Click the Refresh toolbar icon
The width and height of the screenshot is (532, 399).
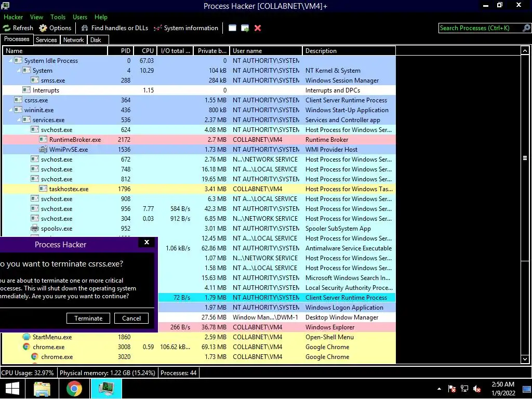[x=7, y=28]
